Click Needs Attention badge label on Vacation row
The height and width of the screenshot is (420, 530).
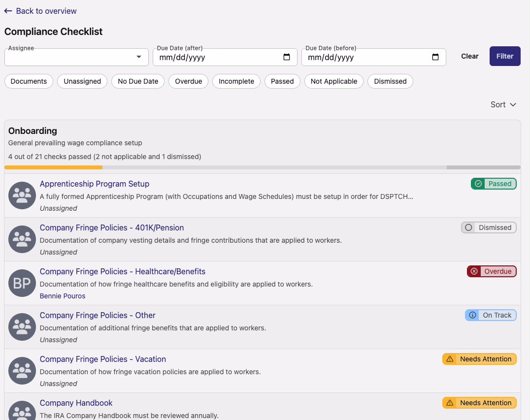point(486,359)
